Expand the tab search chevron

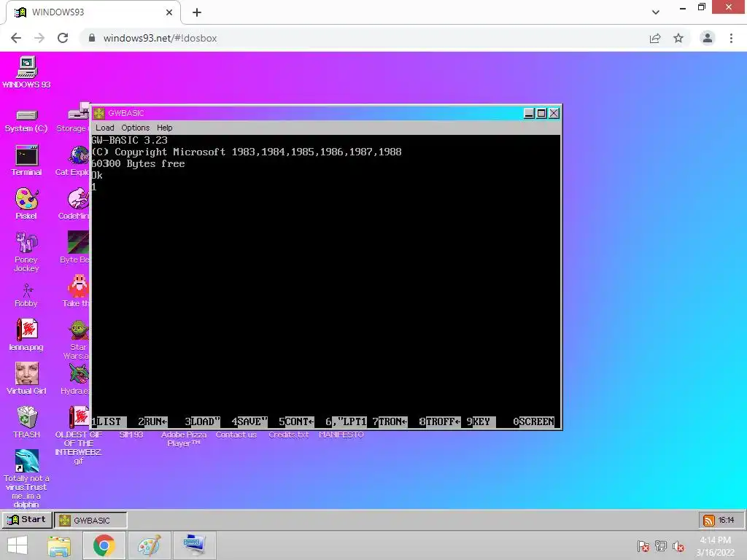pyautogui.click(x=656, y=12)
